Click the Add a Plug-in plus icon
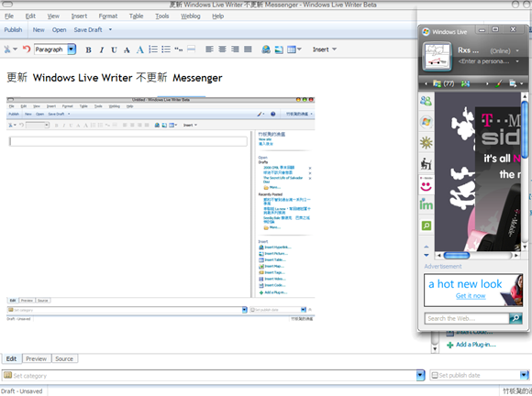532x396 pixels. click(x=449, y=346)
